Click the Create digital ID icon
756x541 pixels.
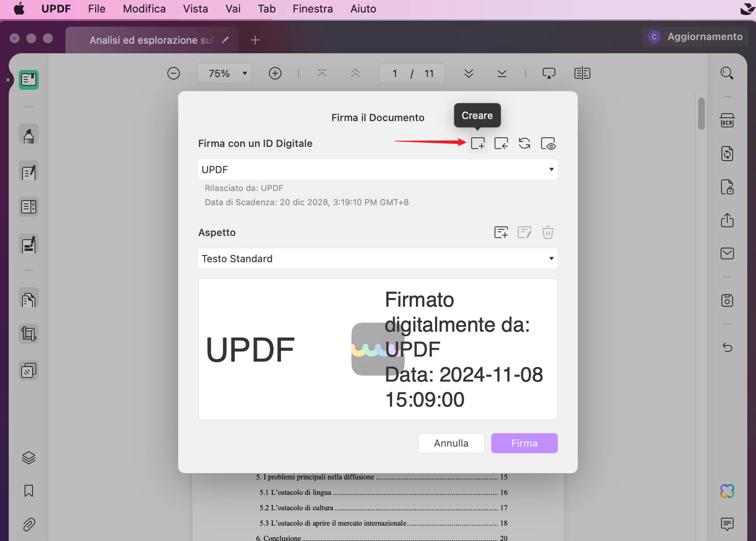click(478, 144)
